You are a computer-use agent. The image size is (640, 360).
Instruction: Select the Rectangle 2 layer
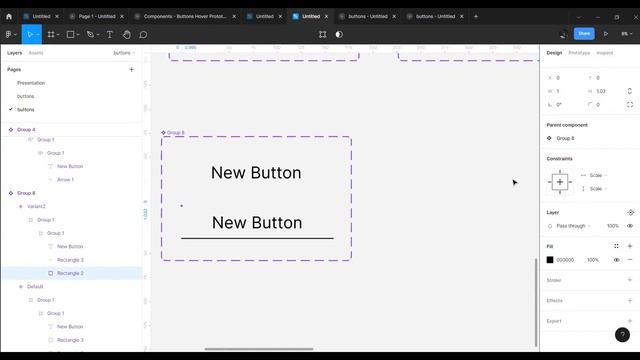[71, 273]
